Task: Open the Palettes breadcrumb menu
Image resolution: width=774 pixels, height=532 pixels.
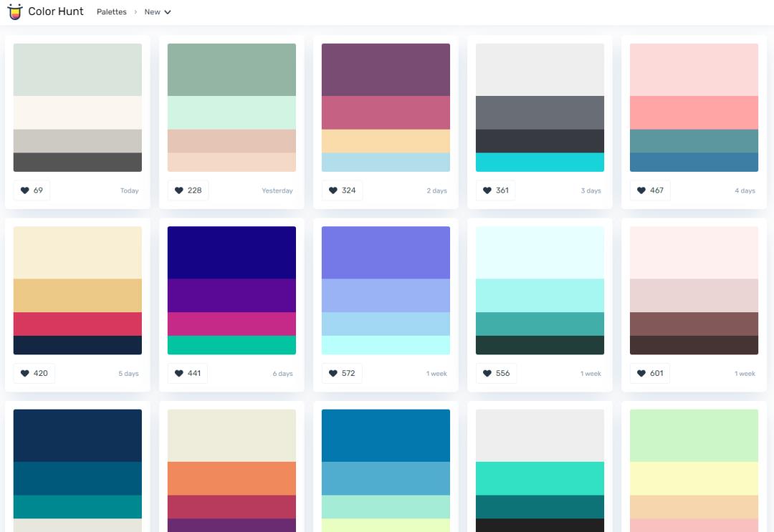Action: tap(111, 12)
